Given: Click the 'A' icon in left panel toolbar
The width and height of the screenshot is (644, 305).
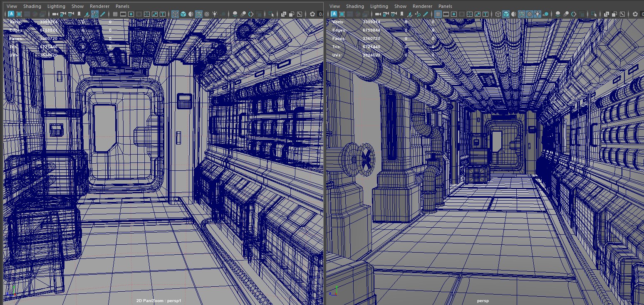Looking at the screenshot, I should 11,14.
